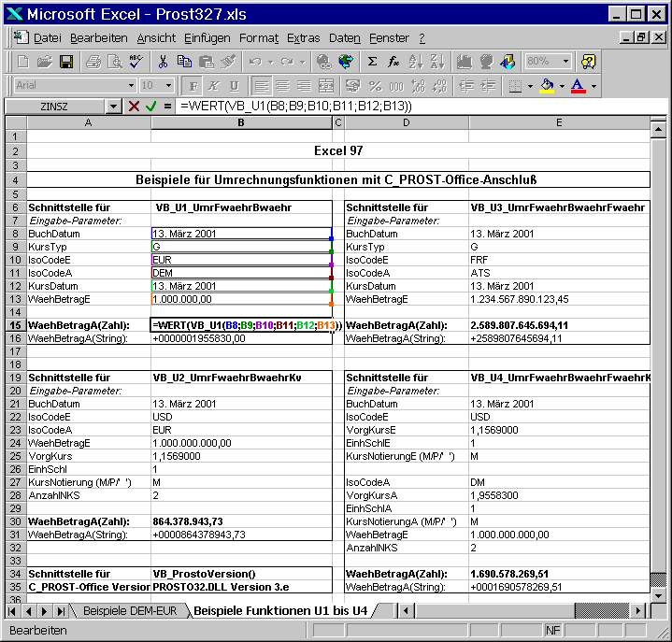Viewport: 672px width, 642px height.
Task: Apply Percent style icon
Action: (x=375, y=86)
